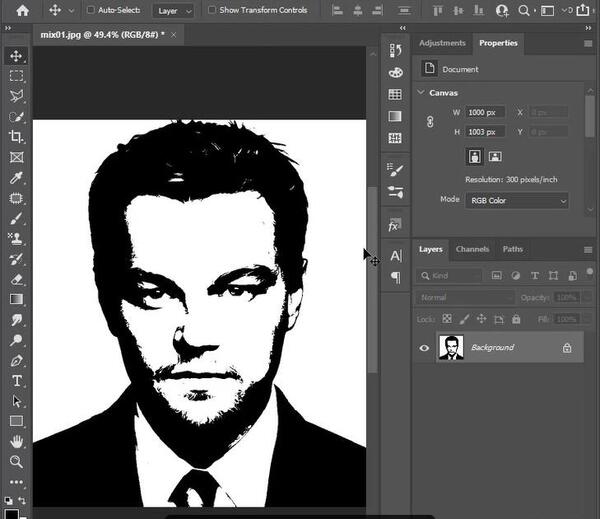Open the Patterns panel icon
The height and width of the screenshot is (519, 600).
[x=395, y=138]
